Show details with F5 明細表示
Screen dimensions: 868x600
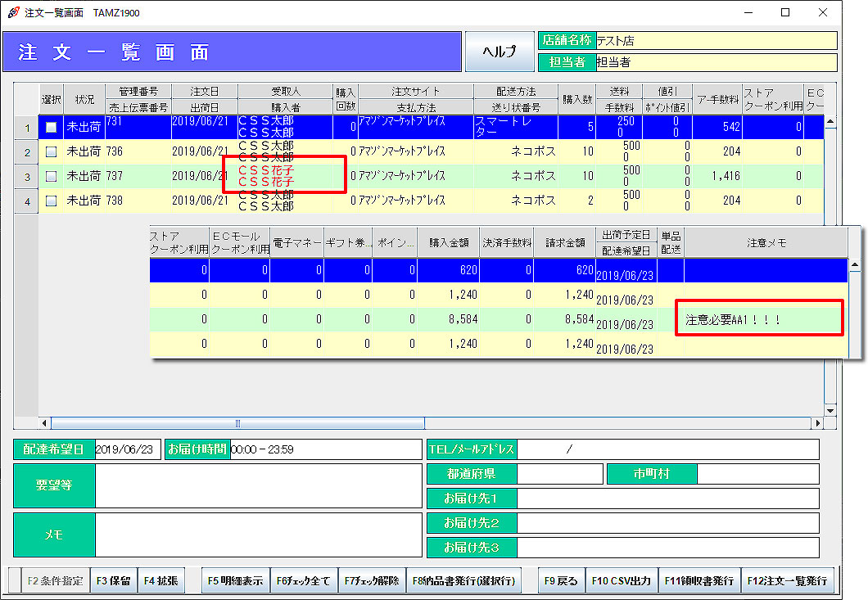tap(235, 581)
